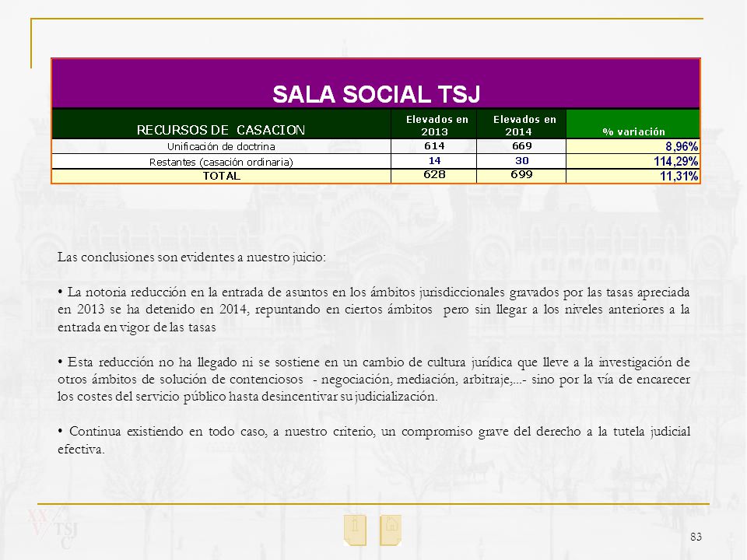Click the 14 cell value
This screenshot has height=560, width=747.
point(434,160)
